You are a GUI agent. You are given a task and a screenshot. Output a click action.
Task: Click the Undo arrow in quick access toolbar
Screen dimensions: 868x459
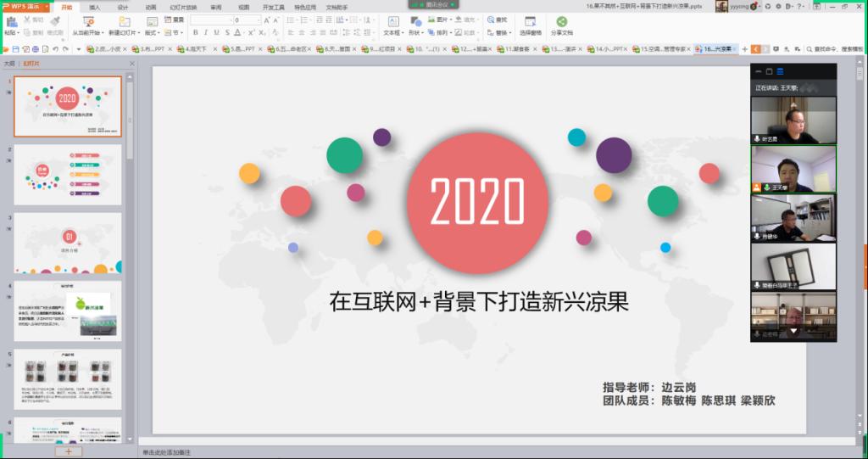tap(55, 49)
